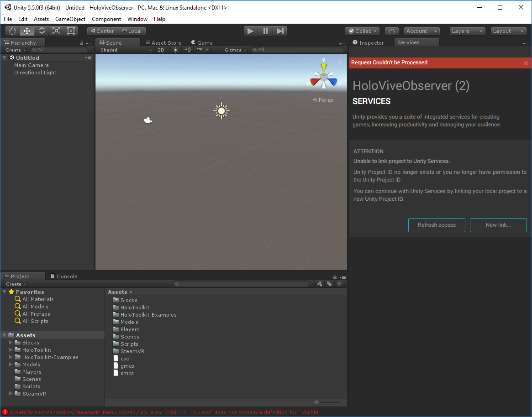This screenshot has height=417, width=532.
Task: Open the Shaded draw mode dropdown
Action: (x=126, y=50)
